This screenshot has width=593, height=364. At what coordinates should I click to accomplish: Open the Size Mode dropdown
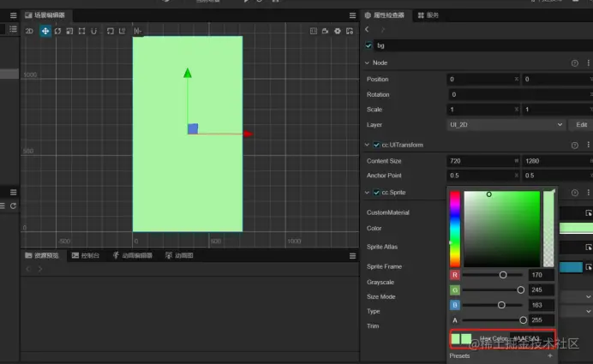(576, 296)
